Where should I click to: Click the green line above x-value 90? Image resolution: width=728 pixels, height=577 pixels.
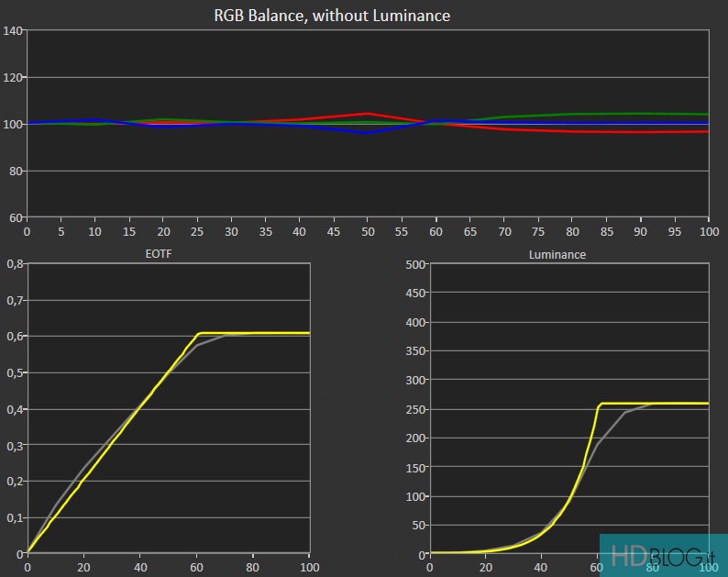[x=640, y=114]
